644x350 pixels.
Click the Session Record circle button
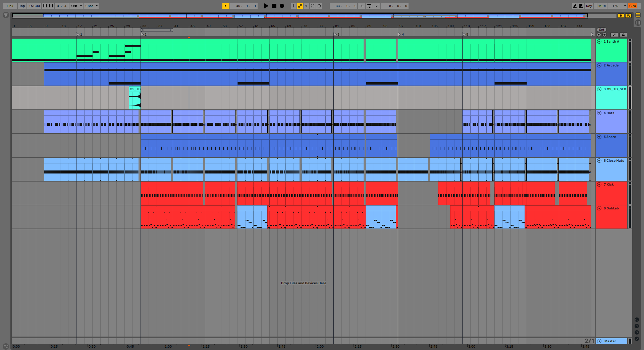[319, 6]
